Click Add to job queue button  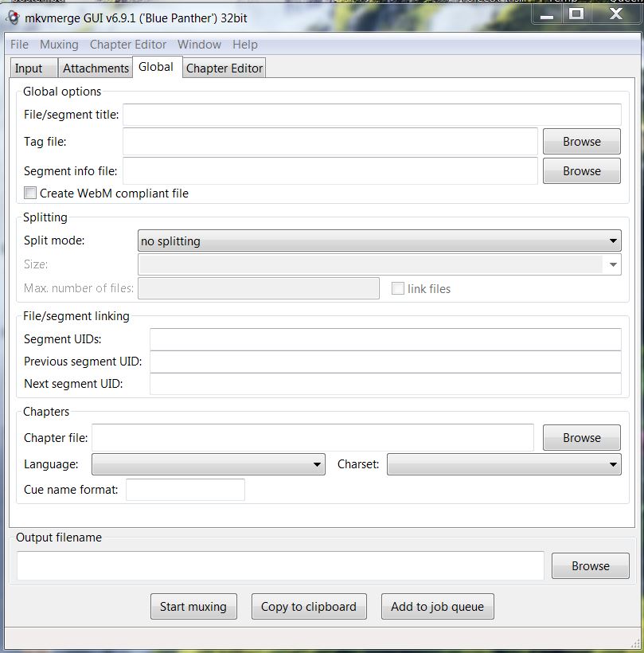(438, 606)
